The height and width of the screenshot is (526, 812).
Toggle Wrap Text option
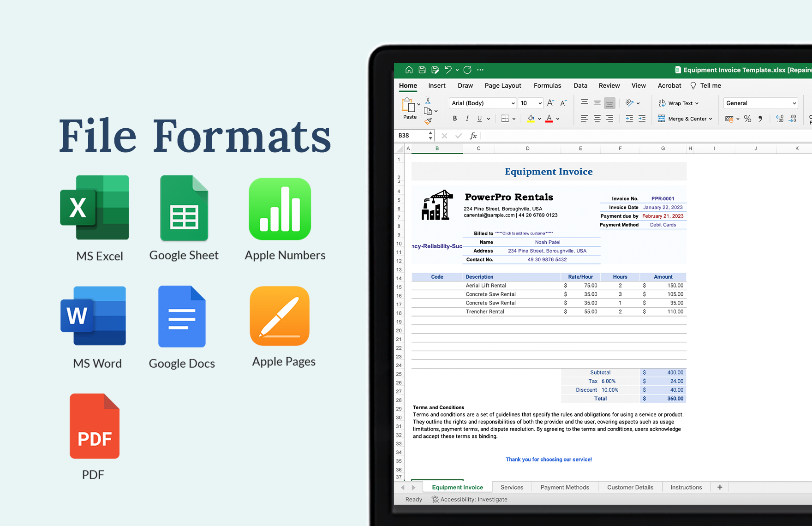(679, 103)
